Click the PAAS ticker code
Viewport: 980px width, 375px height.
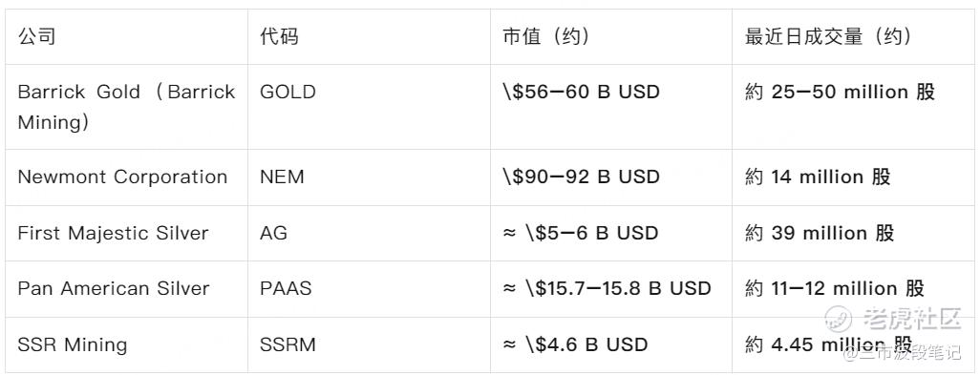(286, 288)
